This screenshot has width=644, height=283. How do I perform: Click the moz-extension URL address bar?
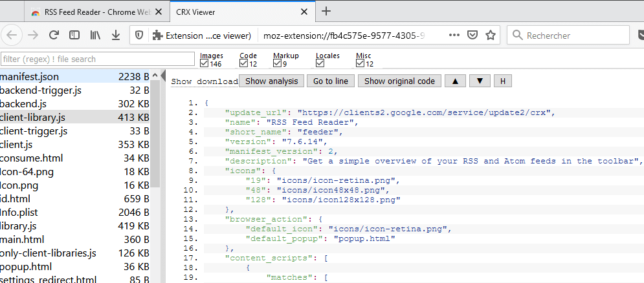343,36
